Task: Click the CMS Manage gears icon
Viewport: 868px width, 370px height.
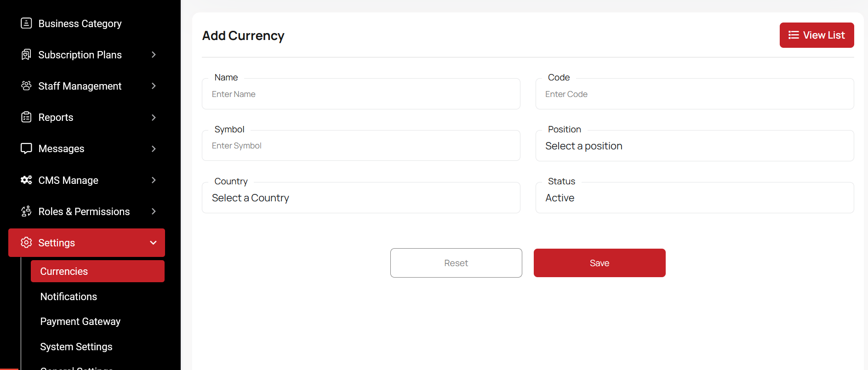Action: point(26,180)
